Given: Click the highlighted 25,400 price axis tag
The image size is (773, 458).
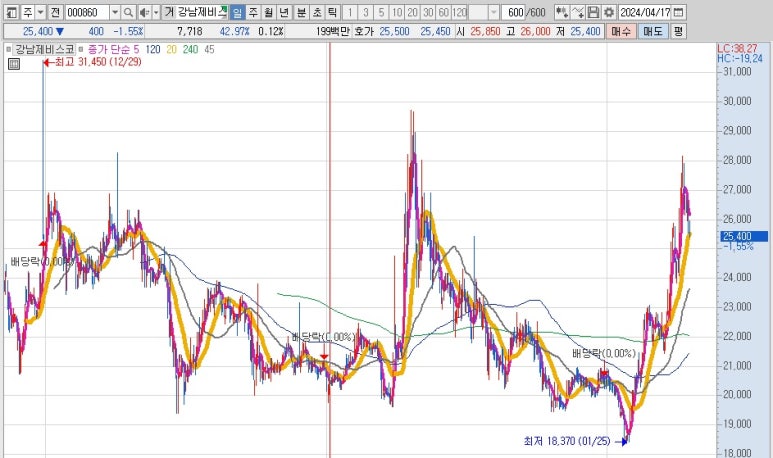Looking at the screenshot, I should pyautogui.click(x=744, y=236).
